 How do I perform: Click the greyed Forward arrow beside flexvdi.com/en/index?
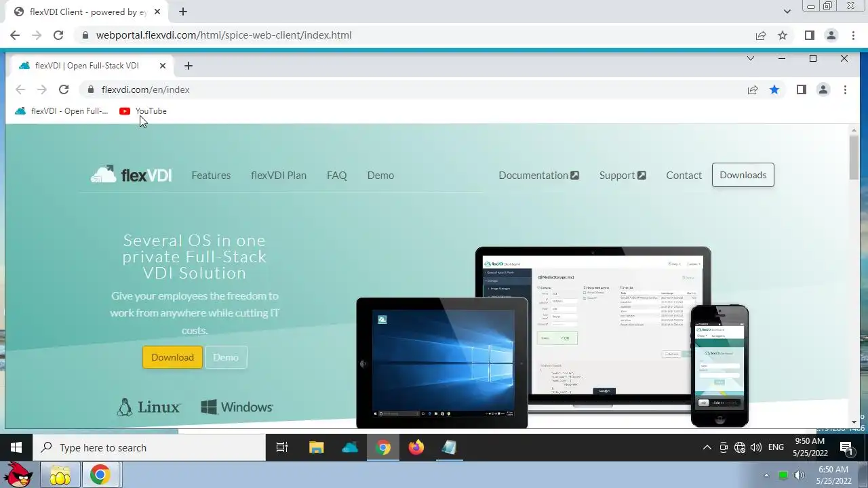42,89
